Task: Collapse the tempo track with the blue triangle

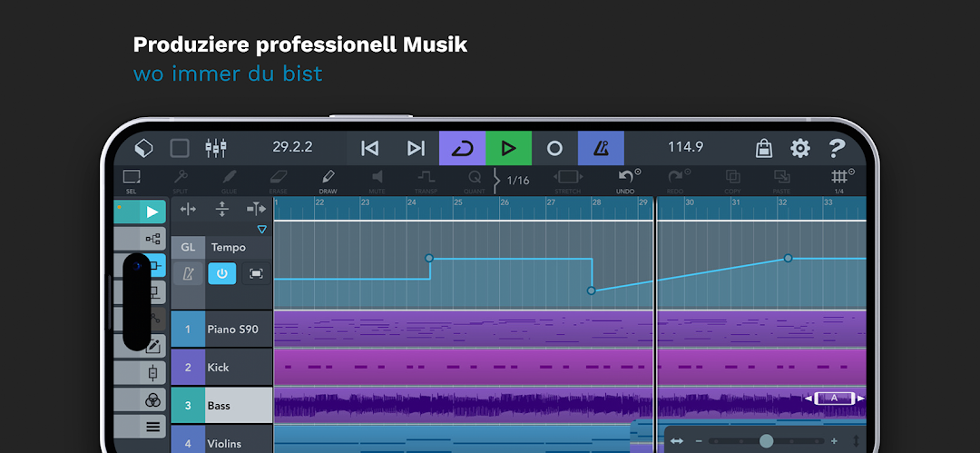Action: [262, 229]
